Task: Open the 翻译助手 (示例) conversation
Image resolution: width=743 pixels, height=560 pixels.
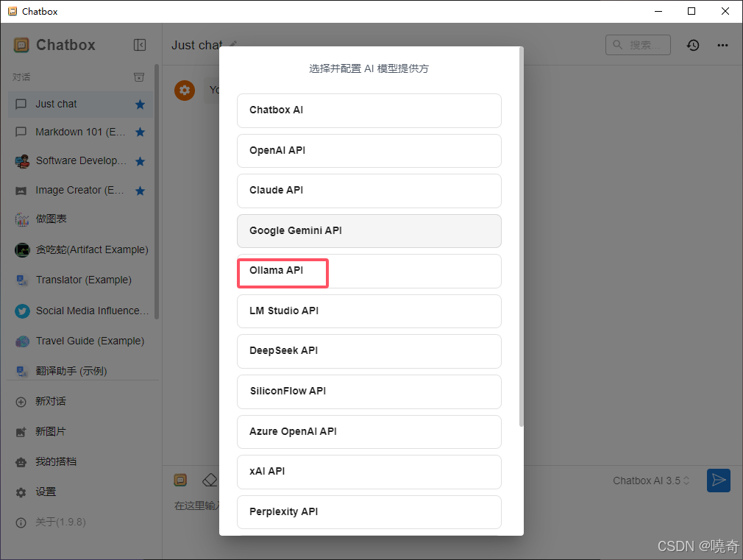Action: coord(80,372)
